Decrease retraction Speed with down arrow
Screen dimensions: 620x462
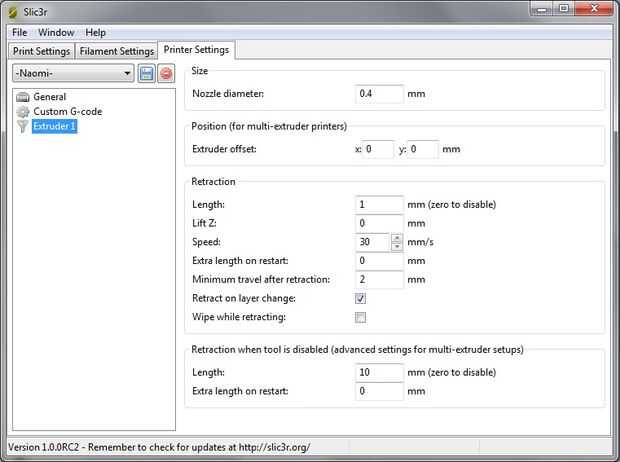tap(397, 246)
